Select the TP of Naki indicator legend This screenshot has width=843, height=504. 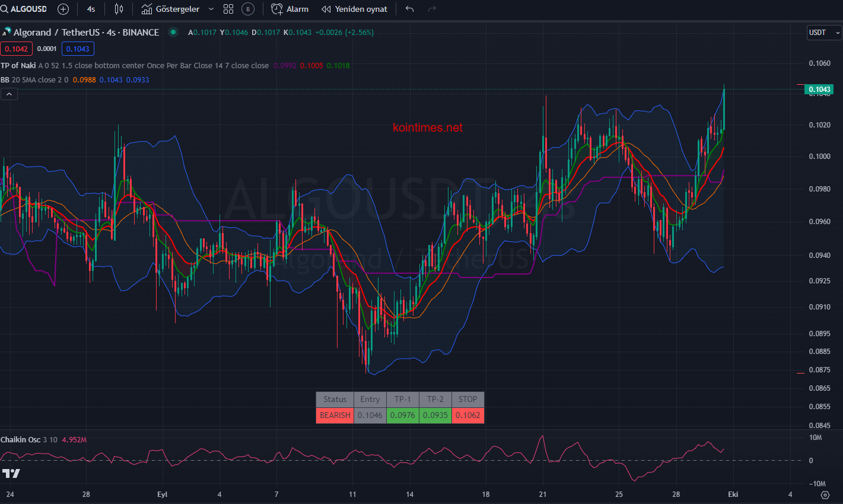(18, 65)
